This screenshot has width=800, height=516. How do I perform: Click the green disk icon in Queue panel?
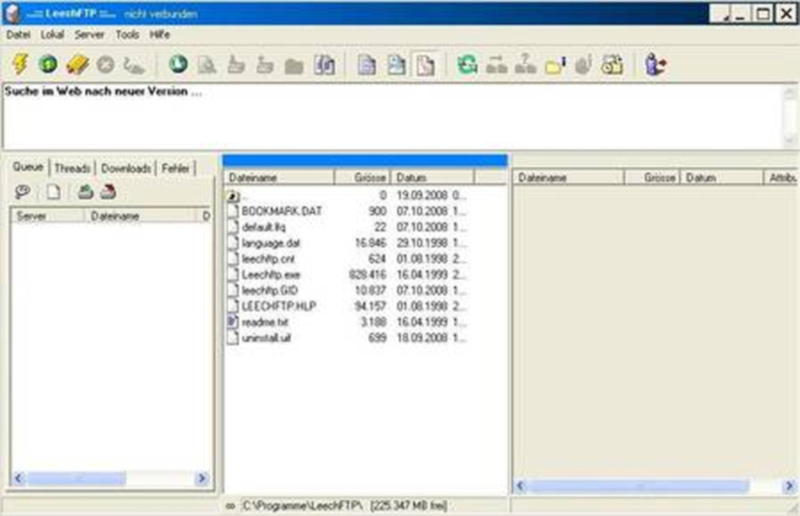click(85, 192)
